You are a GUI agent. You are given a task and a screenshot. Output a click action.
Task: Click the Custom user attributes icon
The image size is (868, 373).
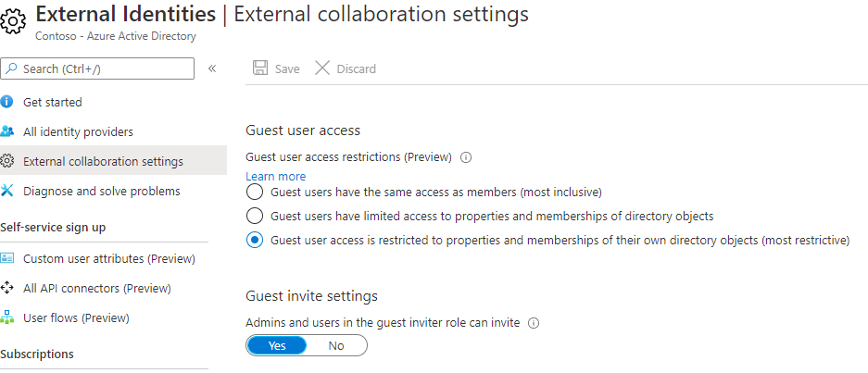pos(7,258)
